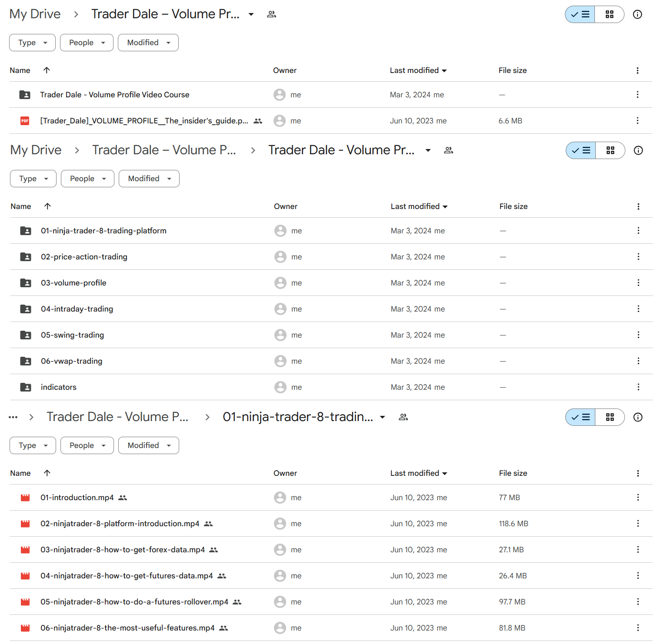This screenshot has width=661, height=644.
Task: Open more actions for 05-ninjatrader-8-how-to-do-a-futures-rollover.mp4
Action: [x=638, y=602]
